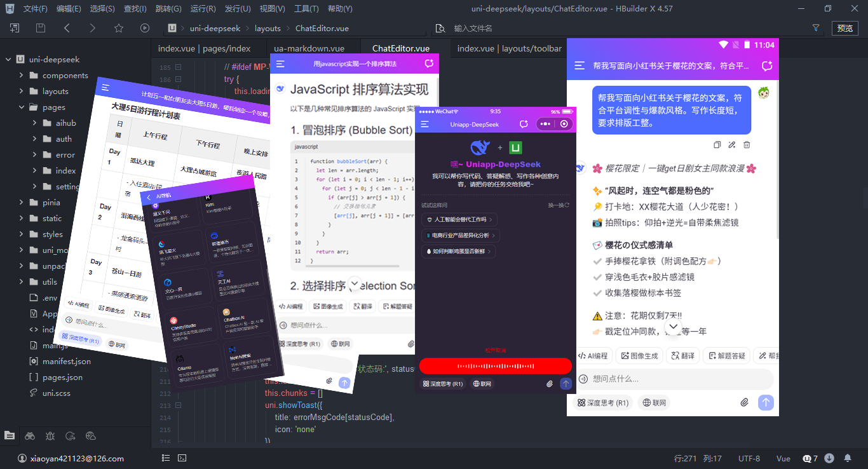The height and width of the screenshot is (469, 868).
Task: Open the 工具(T) menu
Action: click(x=306, y=9)
